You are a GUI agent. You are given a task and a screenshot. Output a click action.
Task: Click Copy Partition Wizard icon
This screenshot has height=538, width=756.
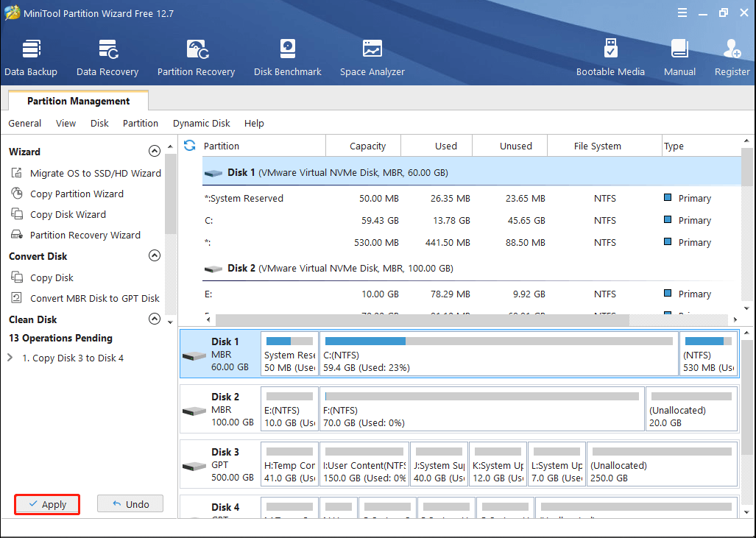pos(17,194)
